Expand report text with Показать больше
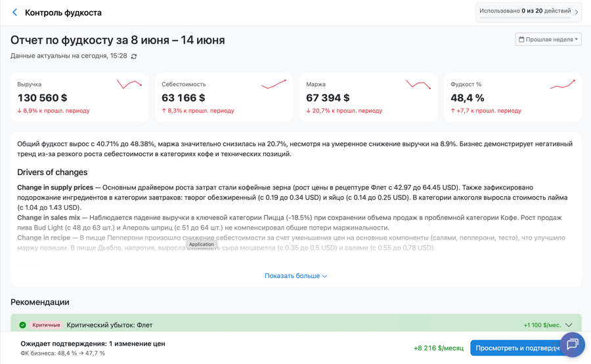The image size is (591, 364). pyautogui.click(x=295, y=276)
